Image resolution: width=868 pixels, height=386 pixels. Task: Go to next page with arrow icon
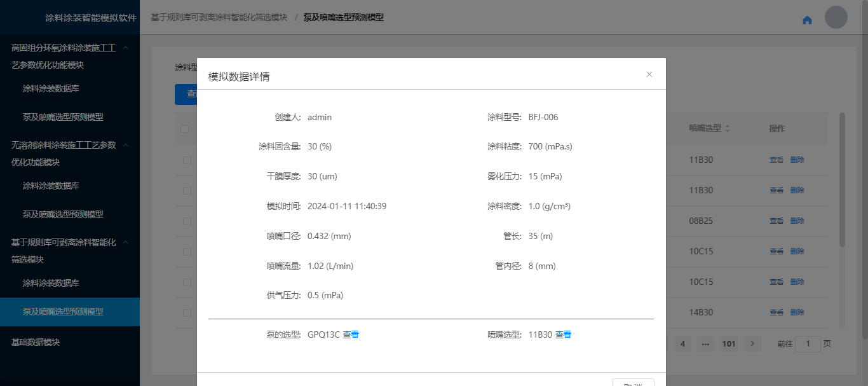point(752,343)
